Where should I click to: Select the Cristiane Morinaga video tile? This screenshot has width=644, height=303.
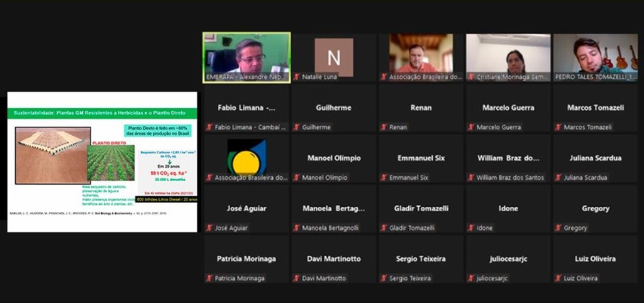(x=508, y=57)
